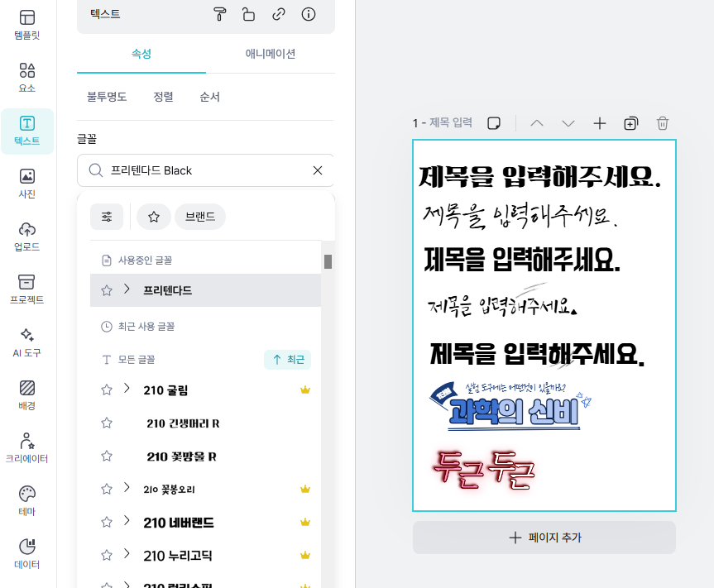Image resolution: width=714 pixels, height=588 pixels.
Task: Favorite the 210 꽃방울 R font
Action: point(106,456)
